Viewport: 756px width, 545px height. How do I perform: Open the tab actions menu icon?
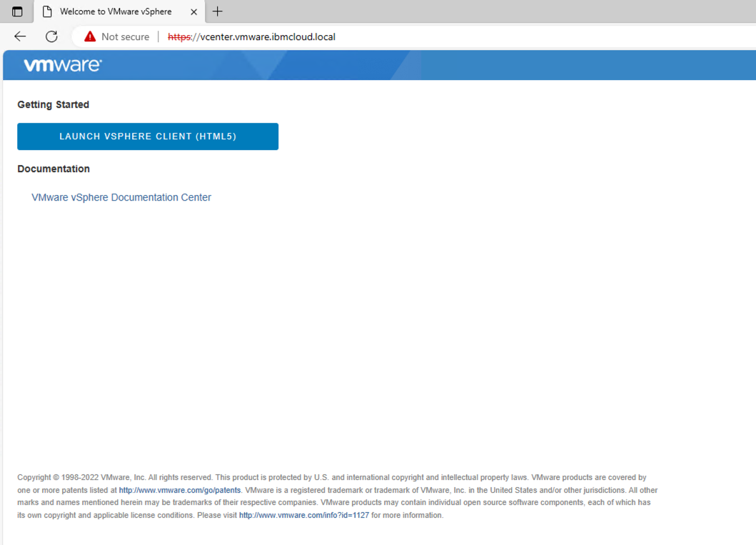tap(17, 11)
